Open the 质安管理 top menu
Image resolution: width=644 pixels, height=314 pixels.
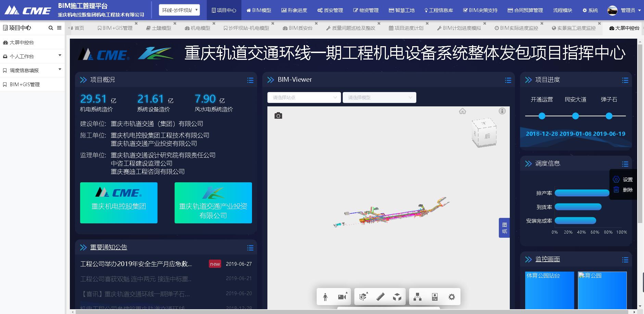(330, 10)
